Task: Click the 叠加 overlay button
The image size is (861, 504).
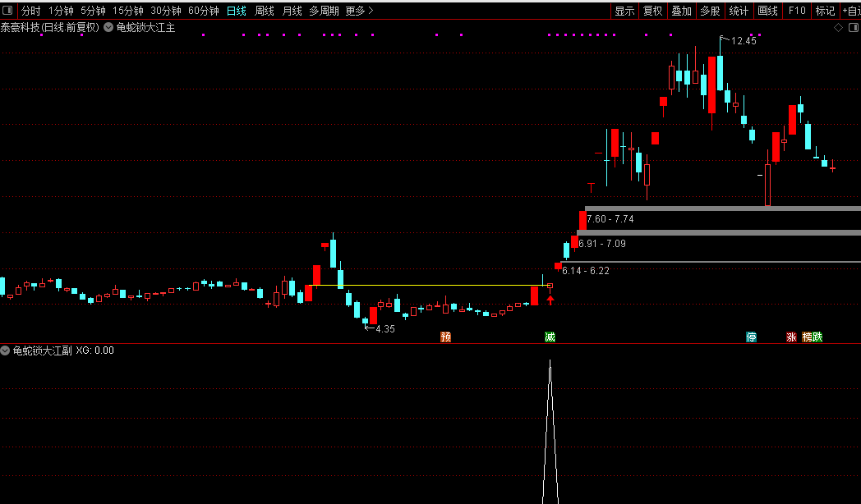Action: (681, 11)
